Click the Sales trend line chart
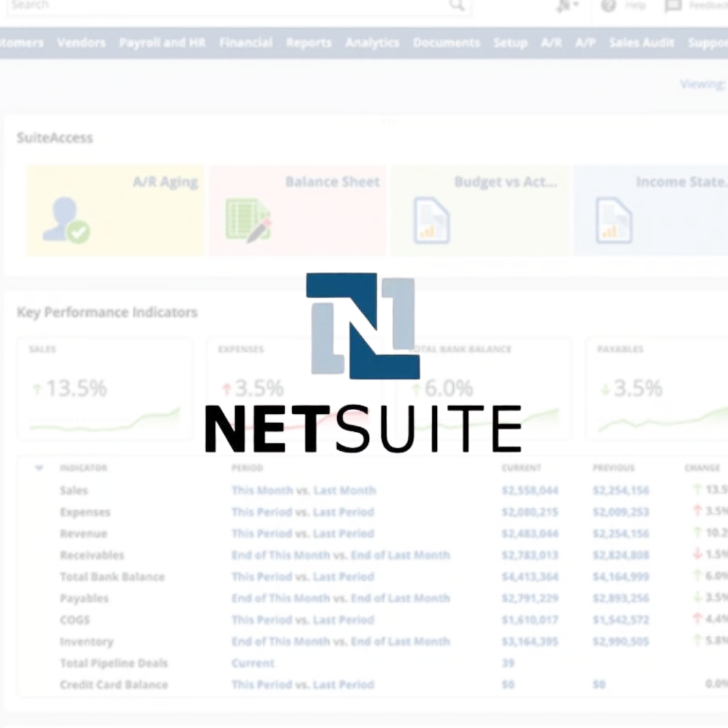Image resolution: width=728 pixels, height=728 pixels. pyautogui.click(x=104, y=420)
